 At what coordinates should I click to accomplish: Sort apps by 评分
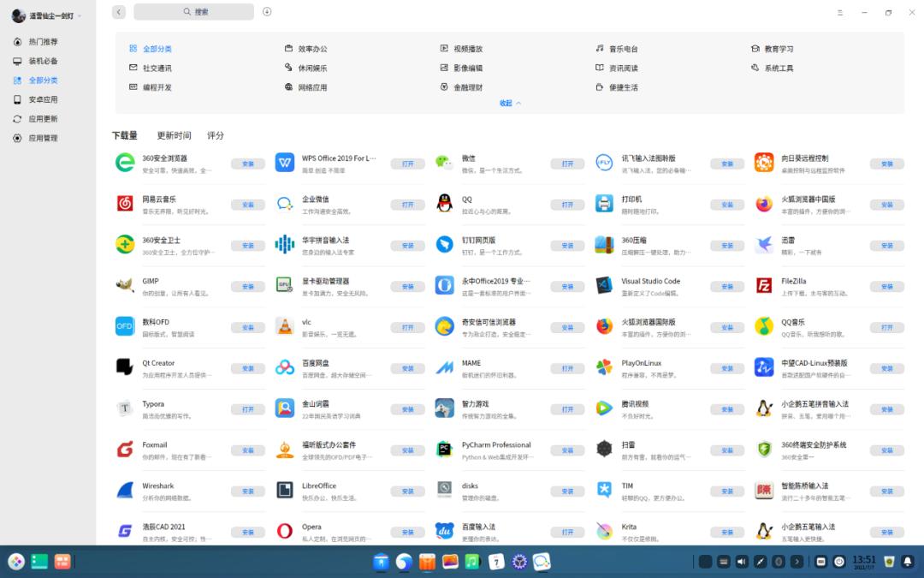tap(215, 135)
